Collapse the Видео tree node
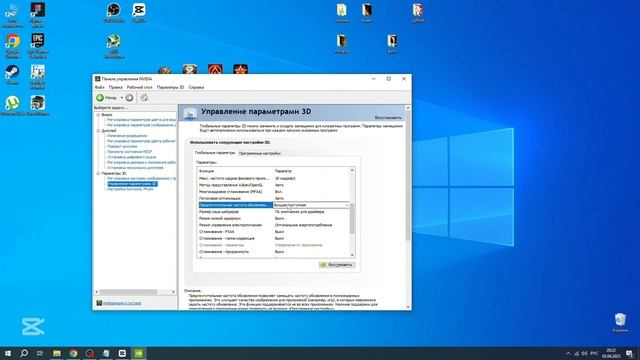The height and width of the screenshot is (360, 640). point(98,115)
